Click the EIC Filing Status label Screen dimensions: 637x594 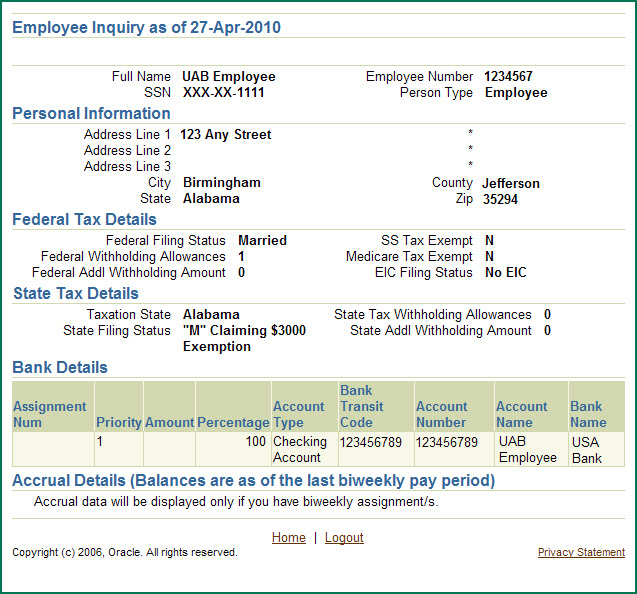click(424, 272)
